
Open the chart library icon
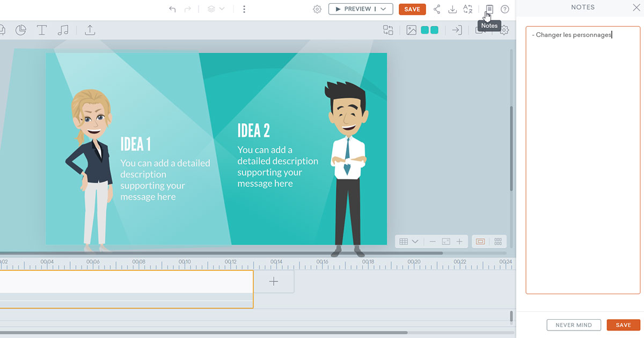click(x=21, y=30)
